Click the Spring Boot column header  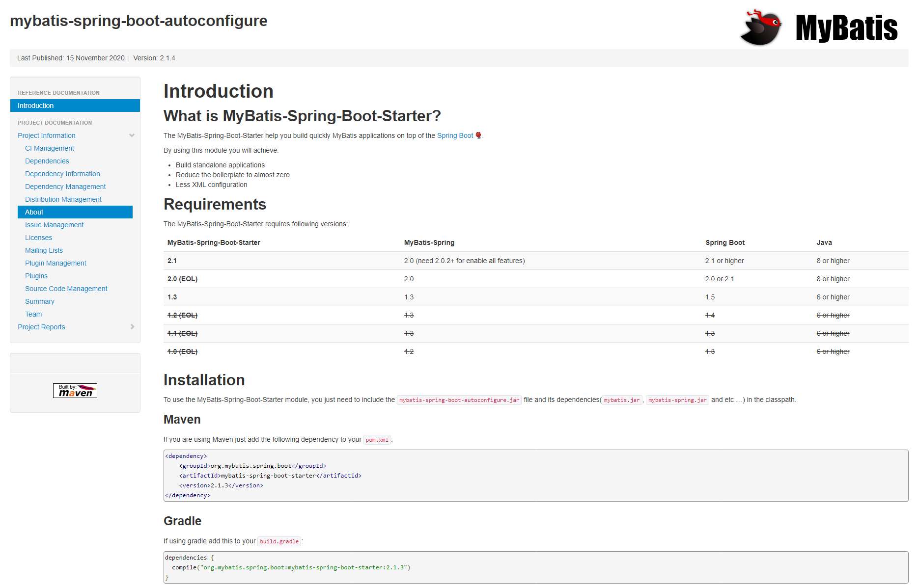(725, 242)
